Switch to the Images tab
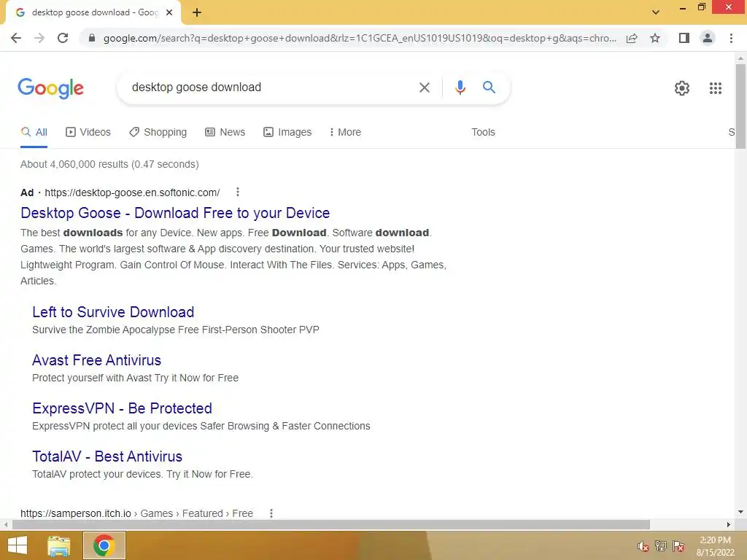The height and width of the screenshot is (560, 747). tap(287, 133)
